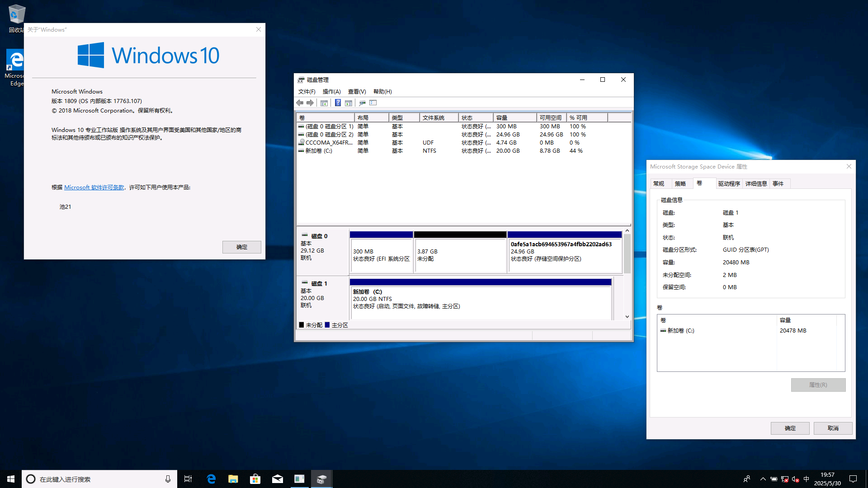Open the 操作(A) menu
Viewport: 868px width, 488px height.
click(331, 92)
